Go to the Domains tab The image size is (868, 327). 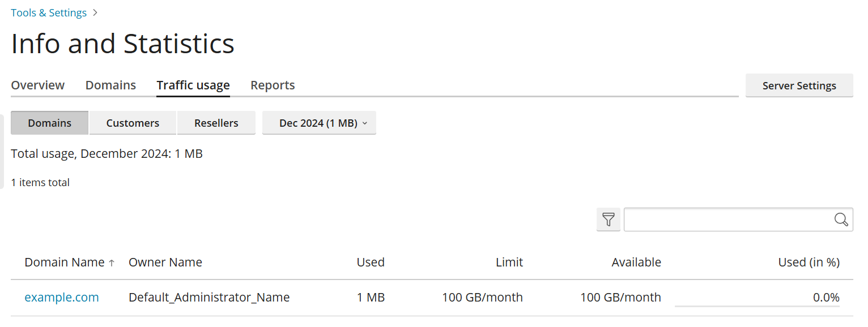click(110, 85)
